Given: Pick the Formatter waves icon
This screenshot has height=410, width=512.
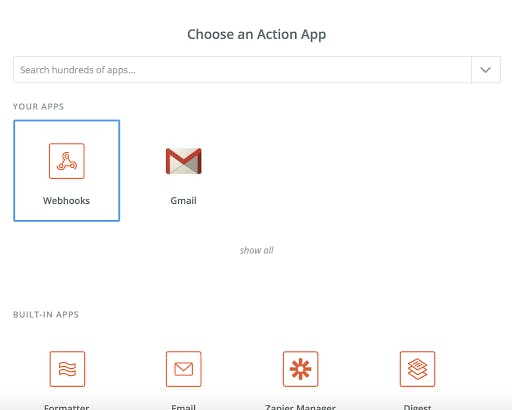Looking at the screenshot, I should tap(67, 369).
